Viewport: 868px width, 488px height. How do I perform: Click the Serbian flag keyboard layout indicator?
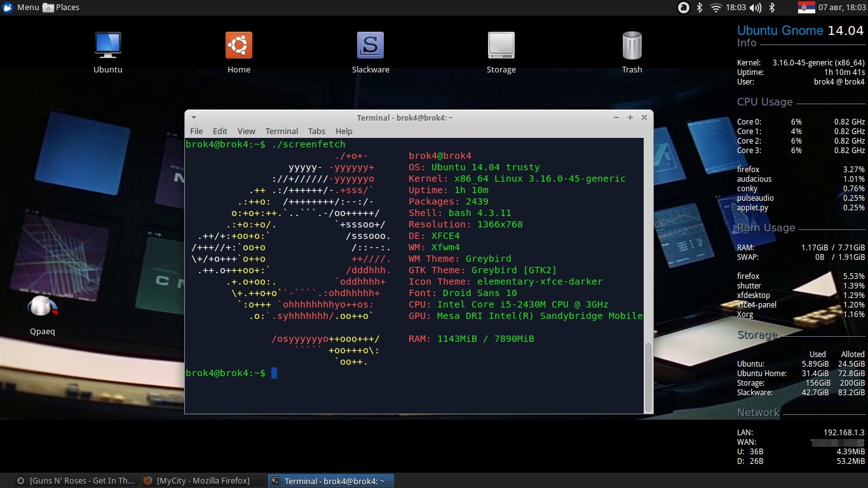click(806, 8)
